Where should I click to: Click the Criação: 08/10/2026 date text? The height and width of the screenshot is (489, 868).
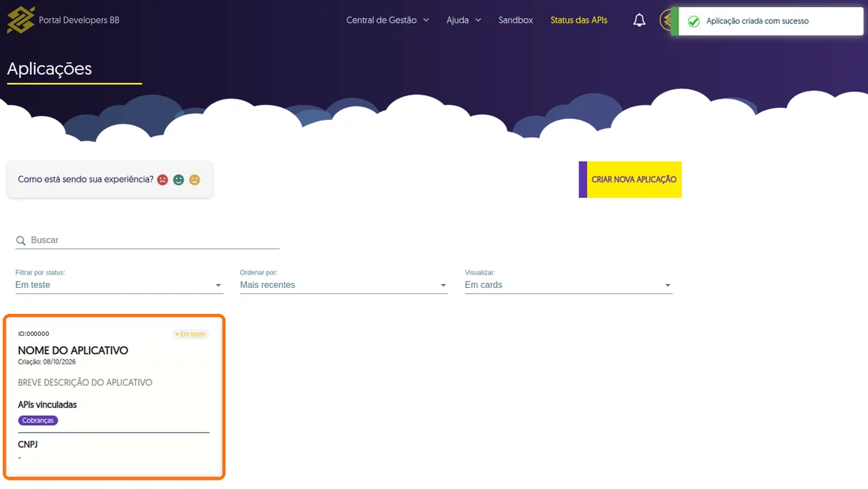click(x=47, y=362)
